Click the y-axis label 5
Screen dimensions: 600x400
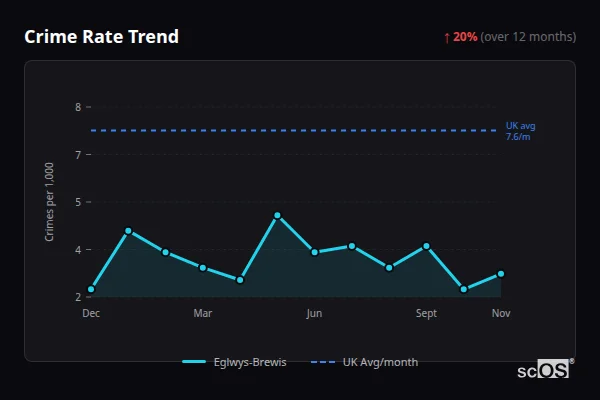pos(78,202)
